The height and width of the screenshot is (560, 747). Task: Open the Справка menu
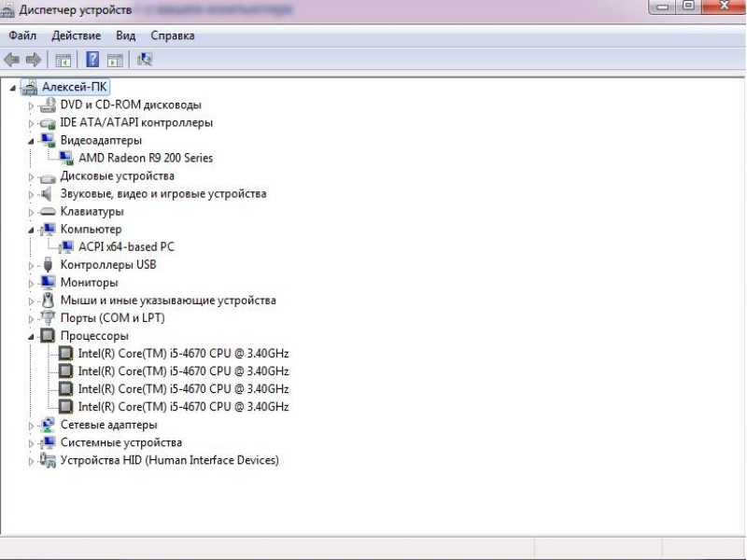[x=173, y=35]
